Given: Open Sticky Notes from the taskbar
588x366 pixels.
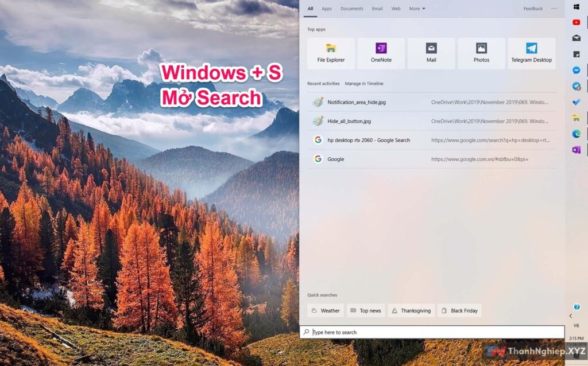Looking at the screenshot, I should pyautogui.click(x=576, y=54).
